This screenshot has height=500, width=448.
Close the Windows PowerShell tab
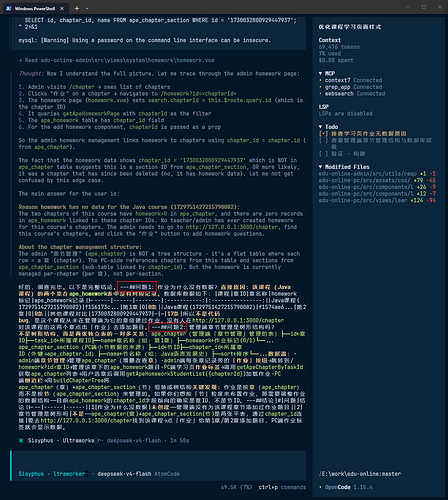tap(62, 8)
